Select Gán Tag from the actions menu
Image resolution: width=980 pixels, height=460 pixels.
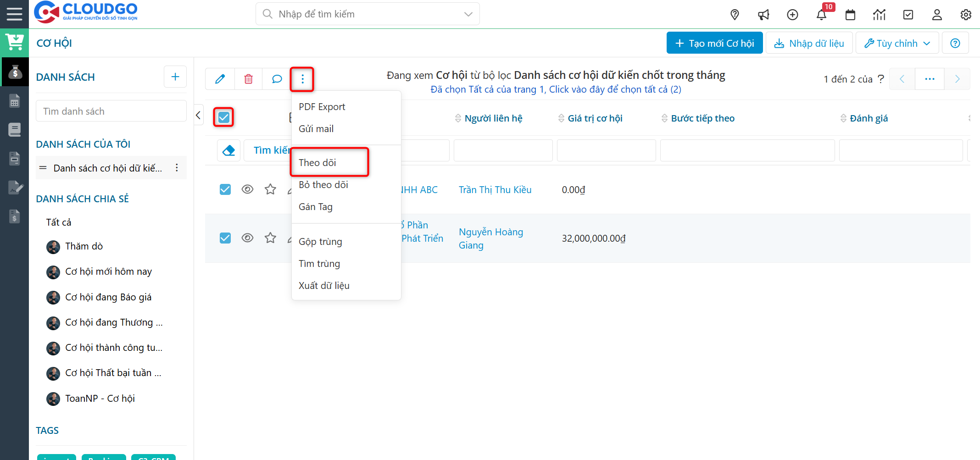[x=315, y=206]
